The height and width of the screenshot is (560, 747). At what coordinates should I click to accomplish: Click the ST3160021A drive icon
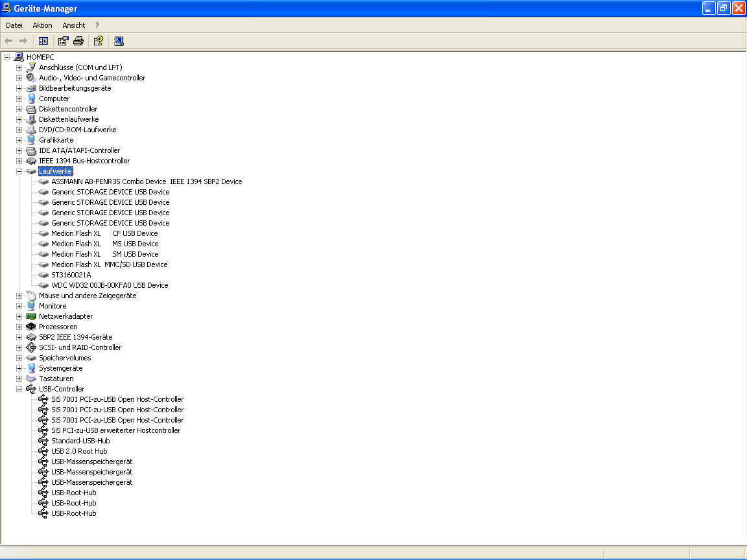43,275
